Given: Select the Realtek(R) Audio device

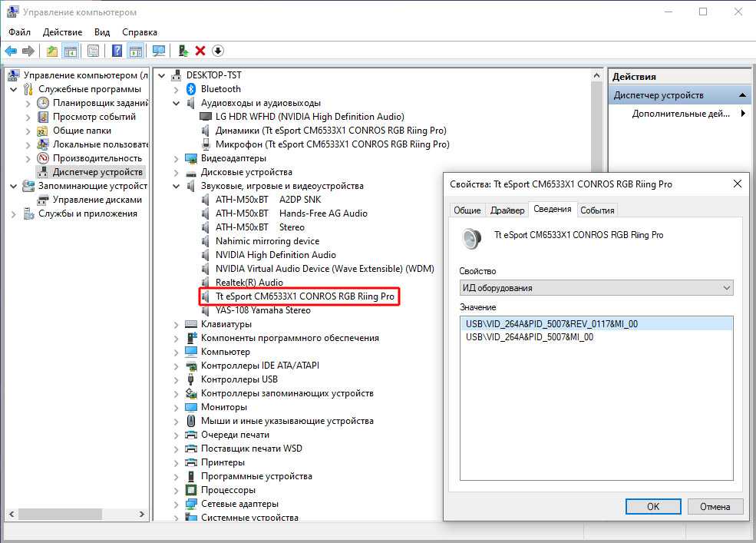Looking at the screenshot, I should click(249, 283).
